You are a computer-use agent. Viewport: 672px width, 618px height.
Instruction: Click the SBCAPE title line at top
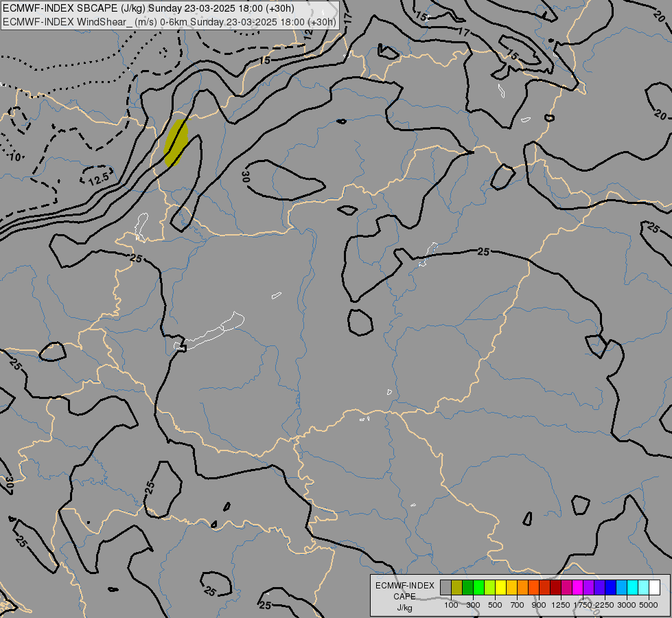tap(149, 8)
